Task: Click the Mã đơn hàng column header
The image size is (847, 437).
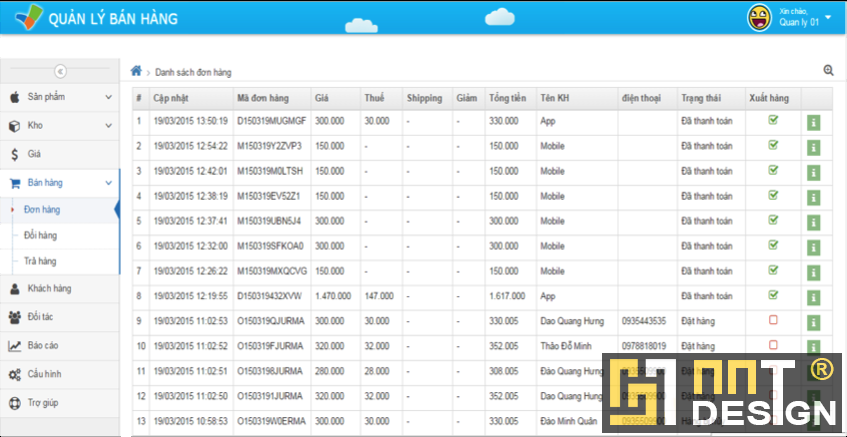Action: click(x=263, y=98)
